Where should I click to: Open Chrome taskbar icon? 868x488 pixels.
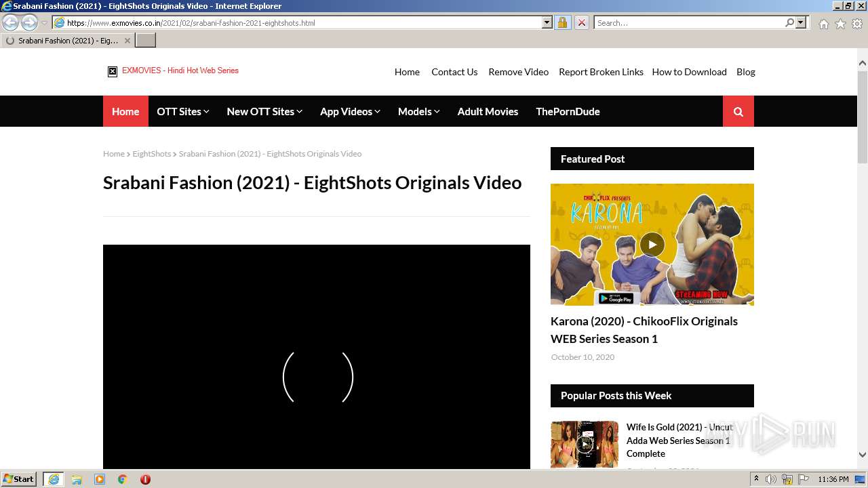[x=122, y=479]
